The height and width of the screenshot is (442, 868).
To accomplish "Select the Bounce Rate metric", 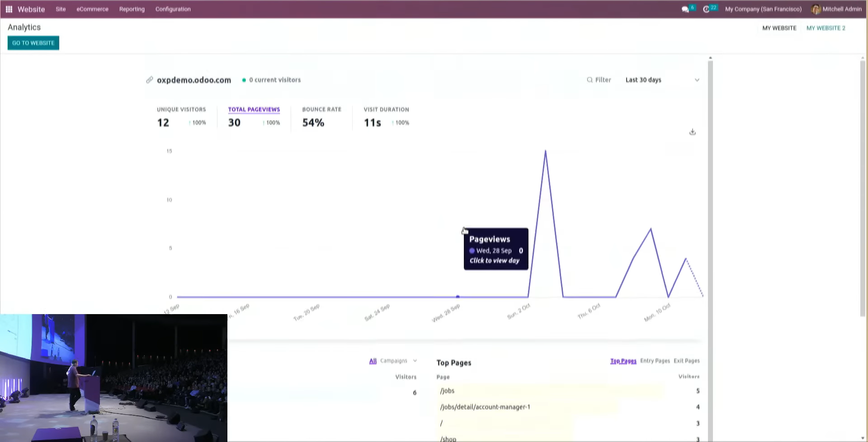I will coord(321,118).
